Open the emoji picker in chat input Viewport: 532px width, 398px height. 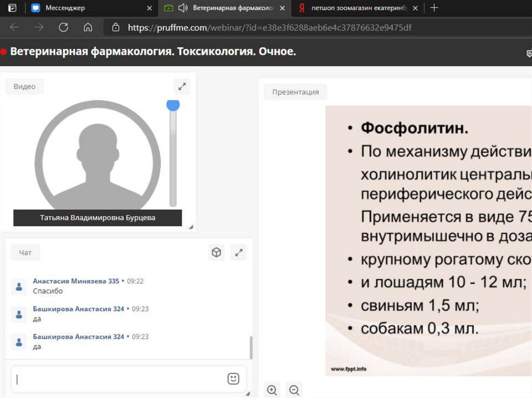click(x=233, y=379)
